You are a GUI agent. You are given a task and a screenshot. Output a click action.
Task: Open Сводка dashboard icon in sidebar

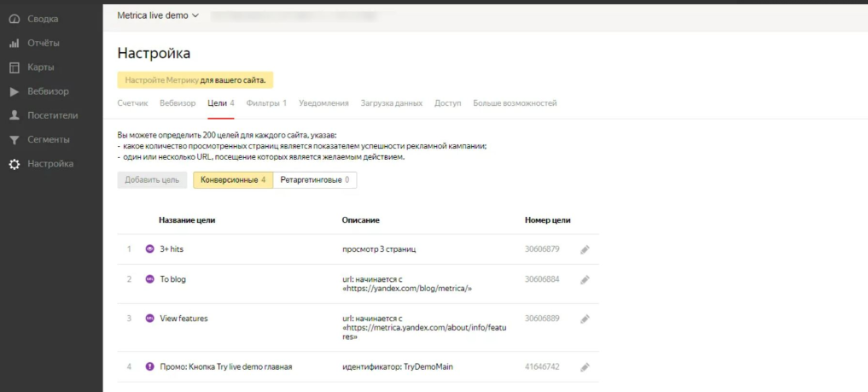click(x=15, y=20)
